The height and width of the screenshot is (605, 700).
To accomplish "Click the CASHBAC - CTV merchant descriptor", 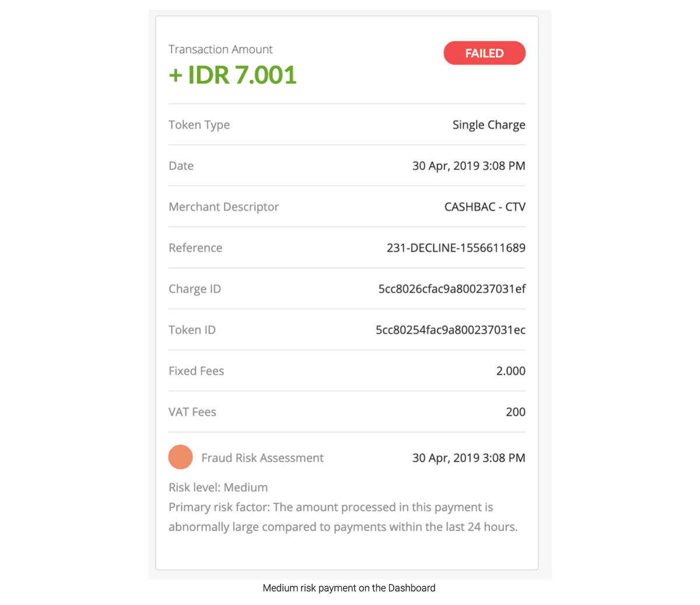I will click(484, 207).
